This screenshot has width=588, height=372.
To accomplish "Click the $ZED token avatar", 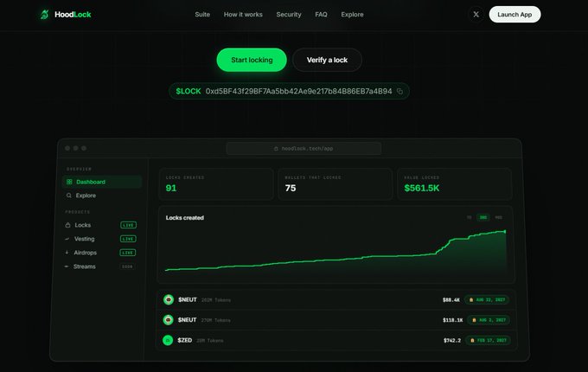I will pos(168,340).
